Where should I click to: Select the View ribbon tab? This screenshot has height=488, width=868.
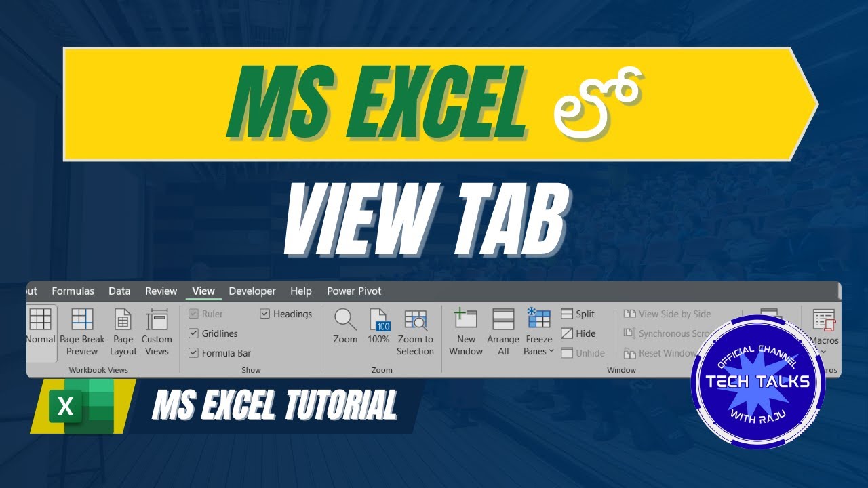[x=203, y=291]
